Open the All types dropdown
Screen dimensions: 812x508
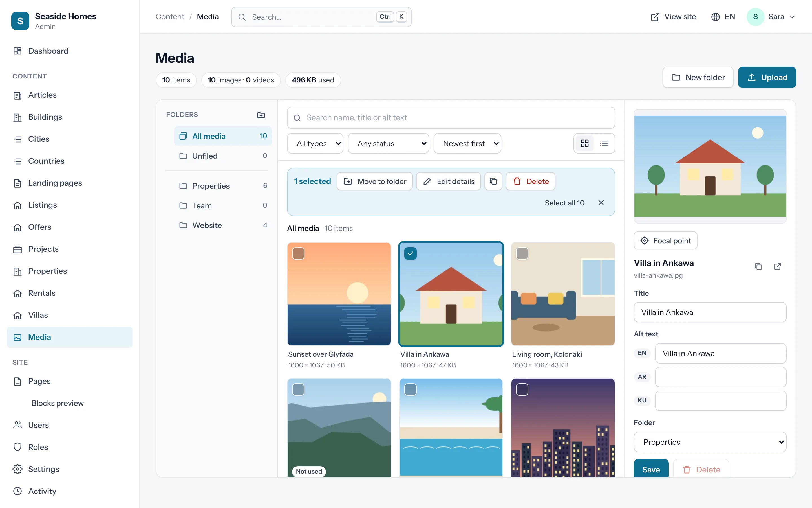tap(315, 143)
